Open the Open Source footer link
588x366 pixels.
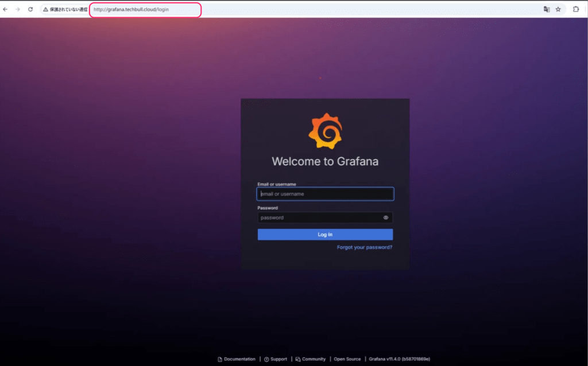[347, 359]
